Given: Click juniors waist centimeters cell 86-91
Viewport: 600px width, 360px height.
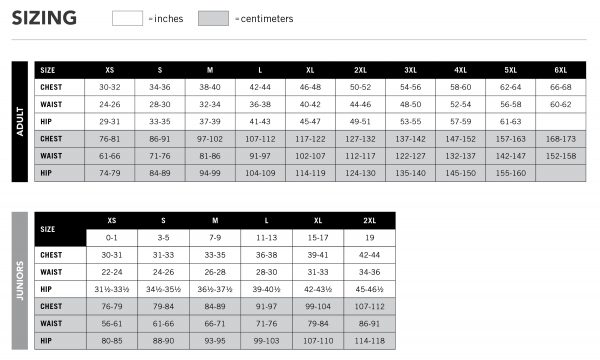Looking at the screenshot, I should click(x=370, y=324).
